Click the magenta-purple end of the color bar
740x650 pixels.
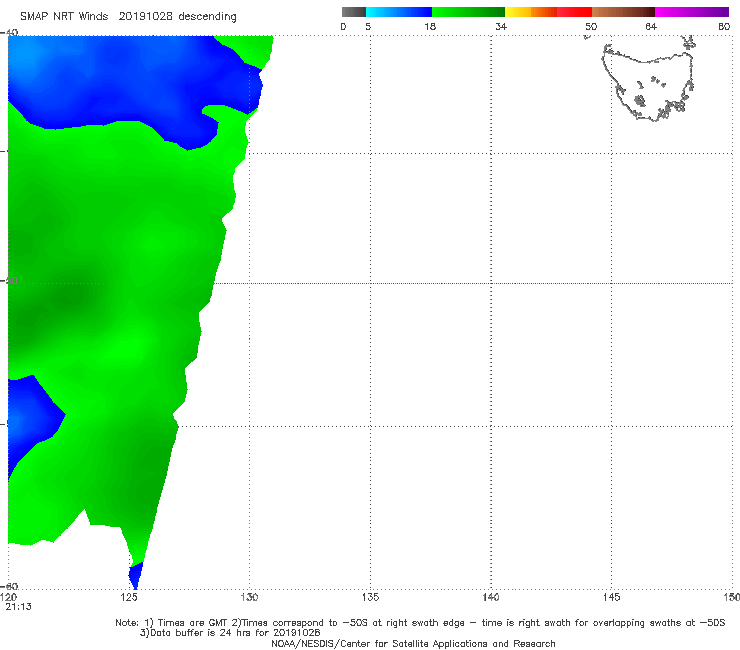click(692, 12)
